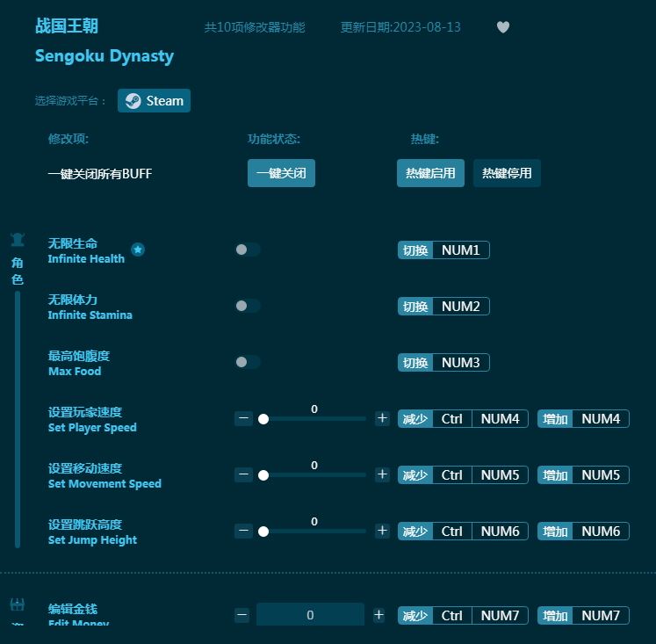Click plus icon for Set Movement Speed
This screenshot has height=644, width=656.
(382, 475)
